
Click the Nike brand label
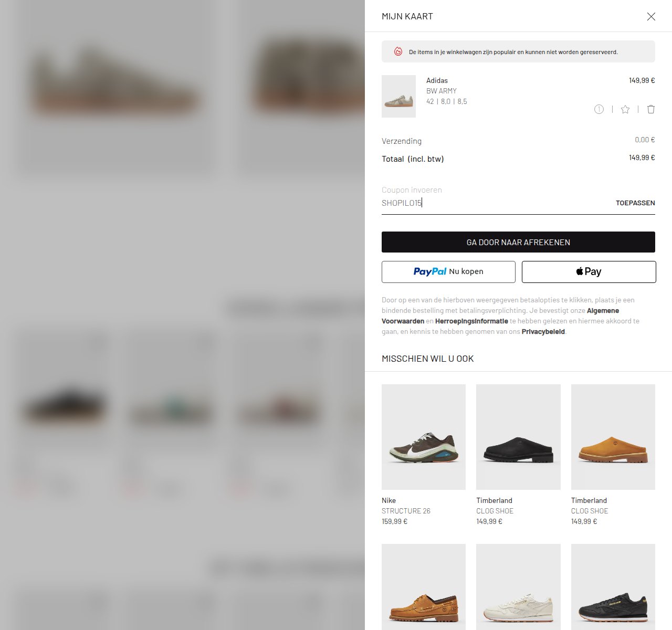pyautogui.click(x=388, y=500)
